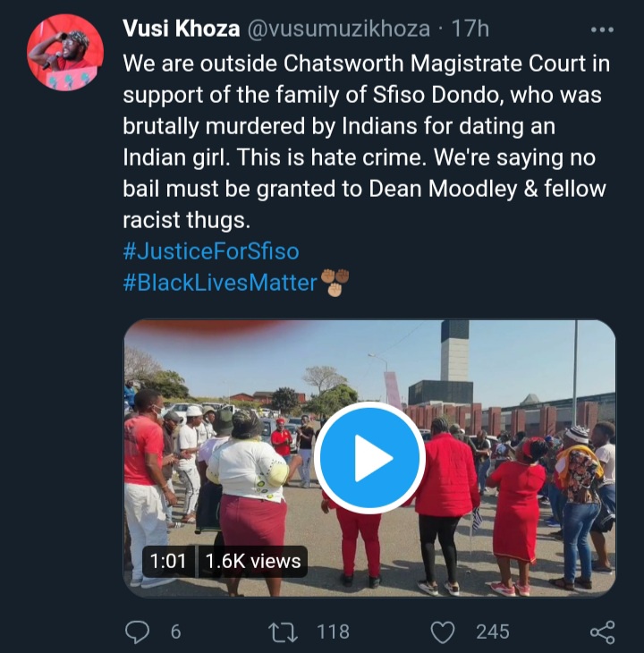Click the 17h timestamp

click(x=470, y=29)
